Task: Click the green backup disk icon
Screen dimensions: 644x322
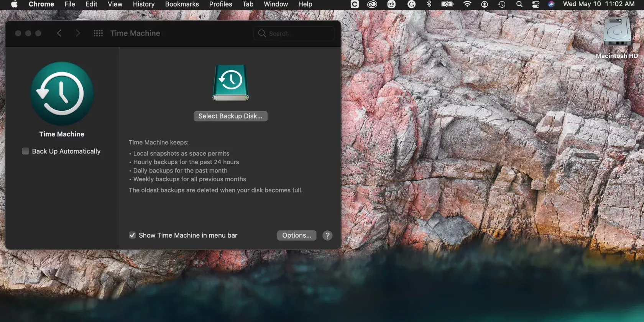Action: coord(230,82)
